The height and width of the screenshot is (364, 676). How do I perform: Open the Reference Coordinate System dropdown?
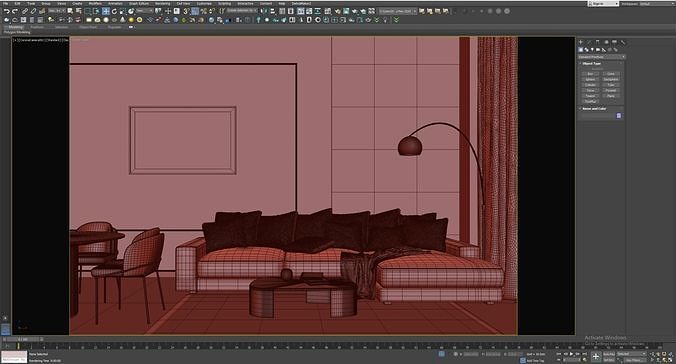(x=144, y=11)
